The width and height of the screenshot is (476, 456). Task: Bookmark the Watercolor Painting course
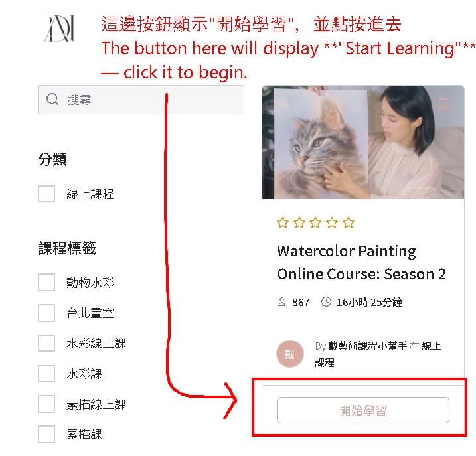pyautogui.click(x=443, y=104)
